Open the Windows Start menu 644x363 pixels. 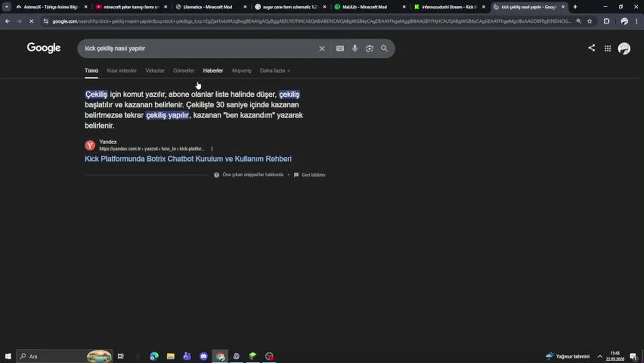[x=8, y=356]
